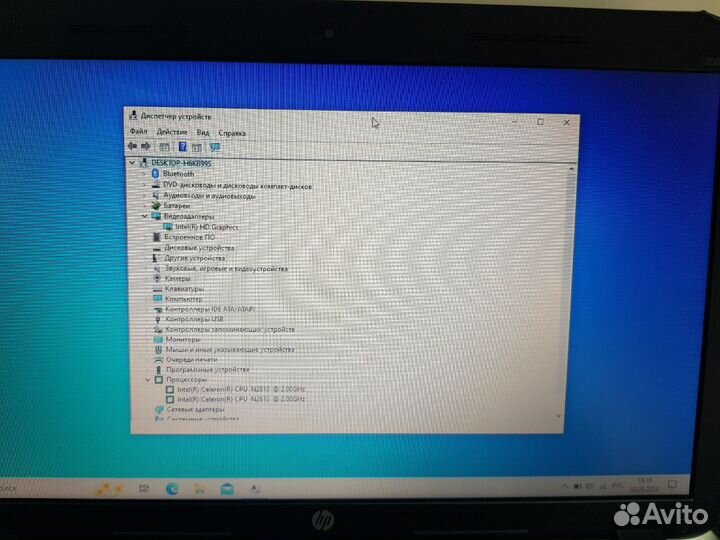The width and height of the screenshot is (720, 540).
Task: Select the Программные устройства row
Action: [202, 370]
